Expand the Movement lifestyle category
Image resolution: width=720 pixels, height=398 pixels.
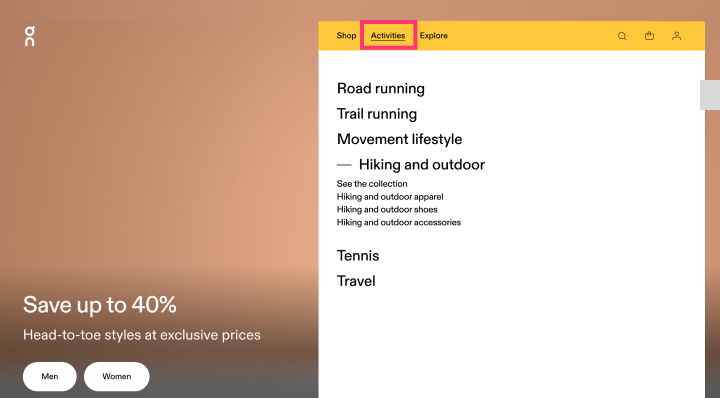399,139
